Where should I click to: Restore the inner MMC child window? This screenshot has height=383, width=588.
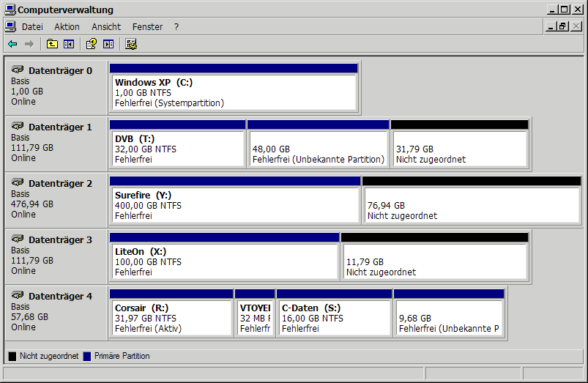point(562,26)
